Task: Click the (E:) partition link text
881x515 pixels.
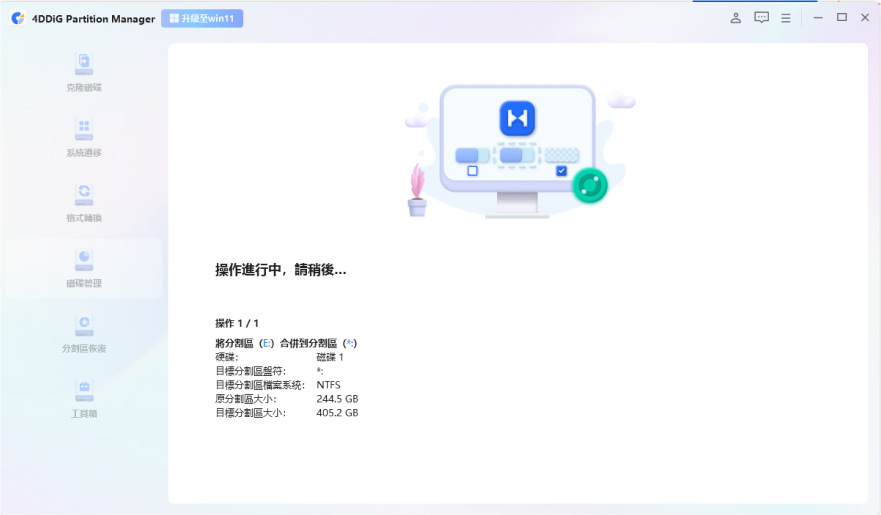Action: (x=266, y=343)
